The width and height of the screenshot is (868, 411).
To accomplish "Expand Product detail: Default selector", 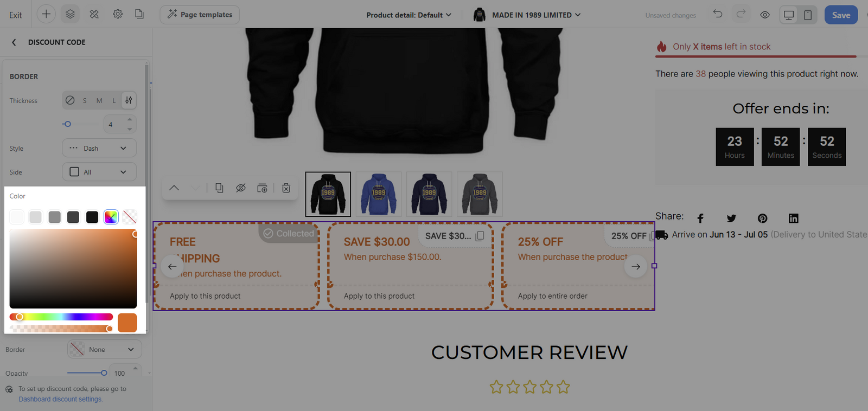I will pos(409,15).
